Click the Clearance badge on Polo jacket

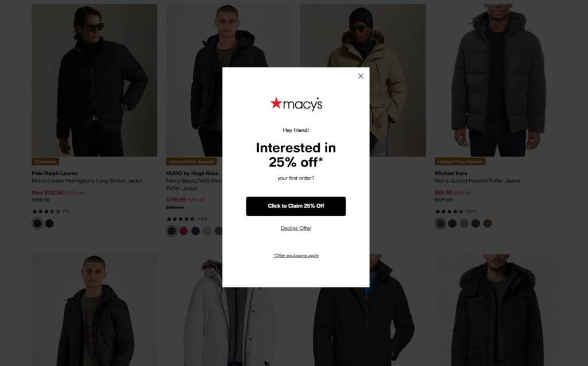click(45, 161)
